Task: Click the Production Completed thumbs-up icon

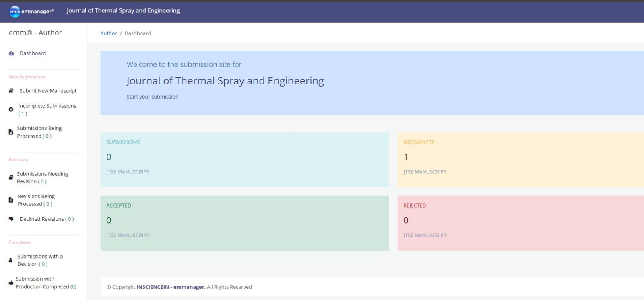Action: 10,283
